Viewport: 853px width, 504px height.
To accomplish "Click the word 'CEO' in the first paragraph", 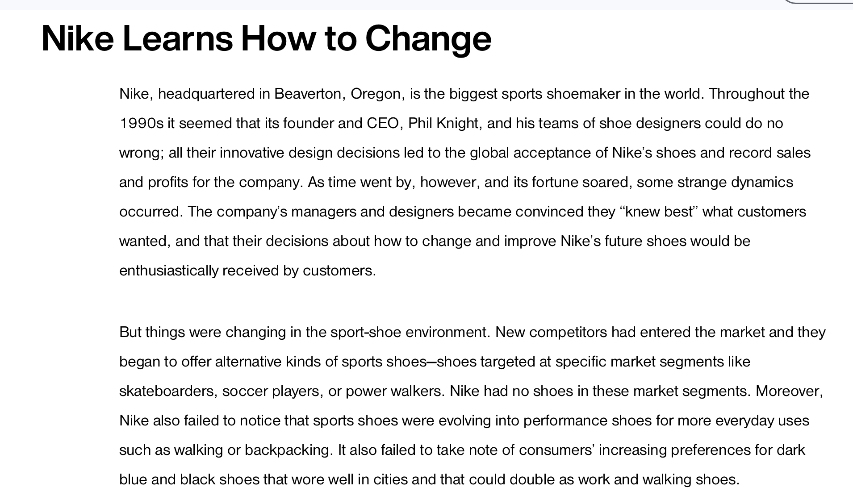I will [x=382, y=124].
